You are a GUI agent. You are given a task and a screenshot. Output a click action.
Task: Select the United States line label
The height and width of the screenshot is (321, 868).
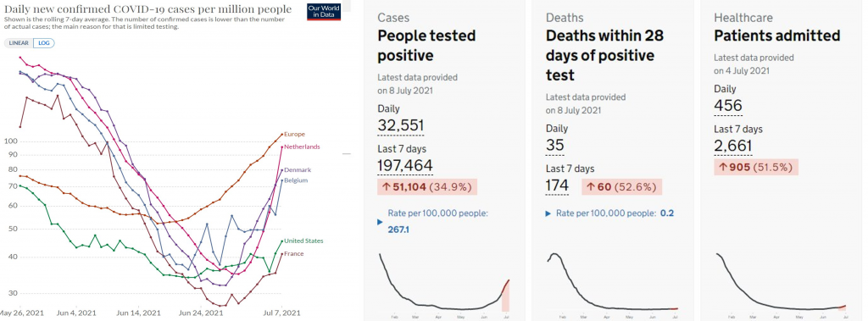click(x=305, y=241)
